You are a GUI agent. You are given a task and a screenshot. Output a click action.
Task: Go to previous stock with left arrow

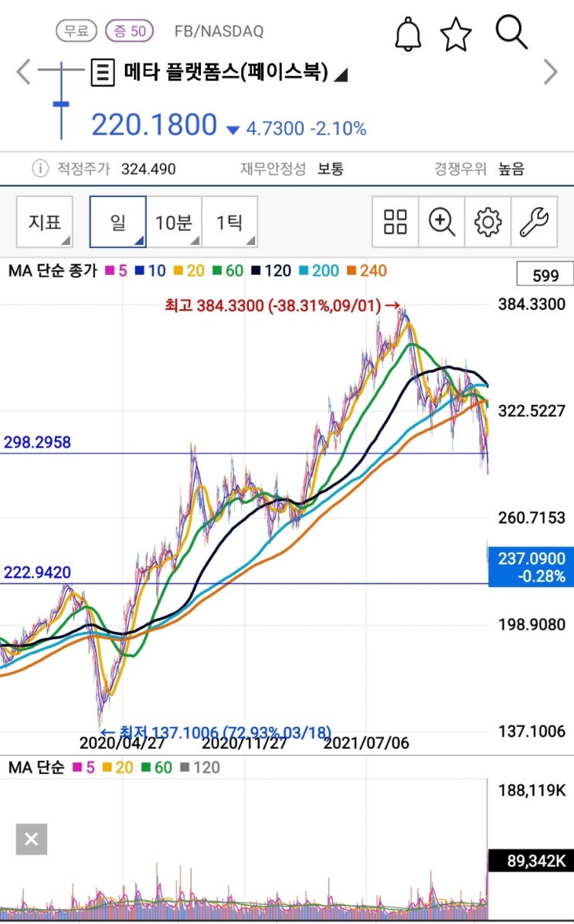(23, 72)
